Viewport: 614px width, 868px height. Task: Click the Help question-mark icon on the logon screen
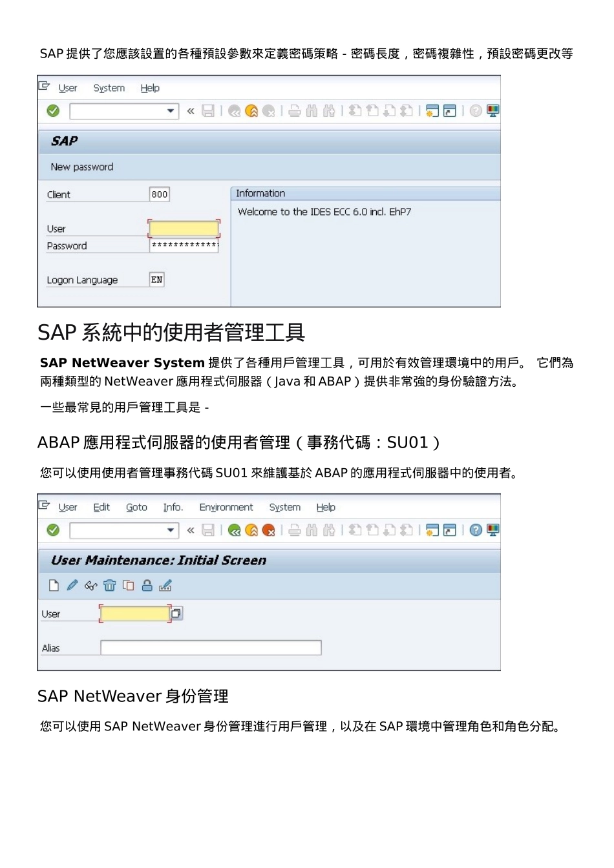pyautogui.click(x=476, y=111)
